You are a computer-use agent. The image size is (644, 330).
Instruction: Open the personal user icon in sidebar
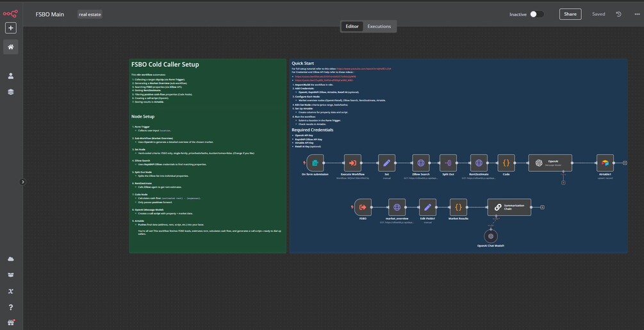(11, 76)
